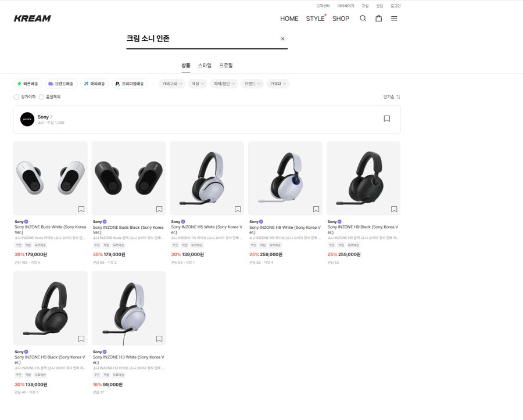
Task: Click the title 'Sony INZONE H5 Black (Sony Korea Ver.)'
Action: click(x=50, y=360)
